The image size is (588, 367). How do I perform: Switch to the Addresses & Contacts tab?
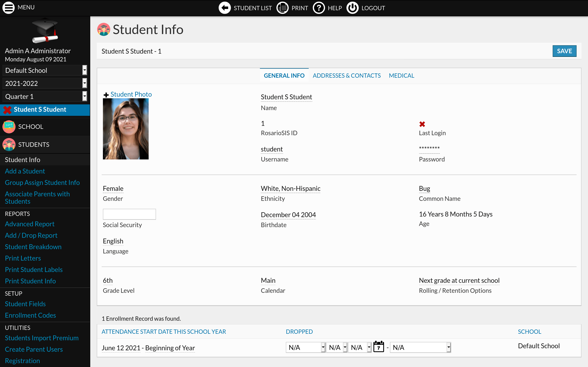click(x=346, y=75)
